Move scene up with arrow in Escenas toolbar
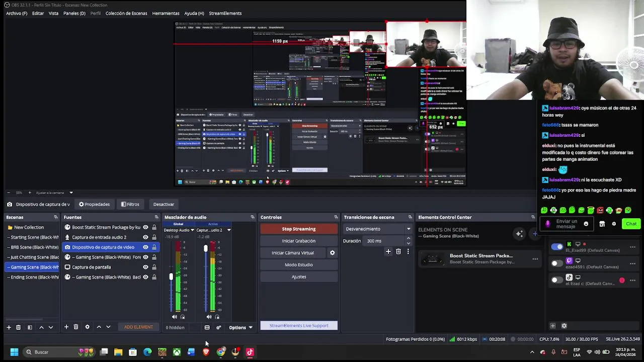This screenshot has height=362, width=644. click(x=41, y=327)
